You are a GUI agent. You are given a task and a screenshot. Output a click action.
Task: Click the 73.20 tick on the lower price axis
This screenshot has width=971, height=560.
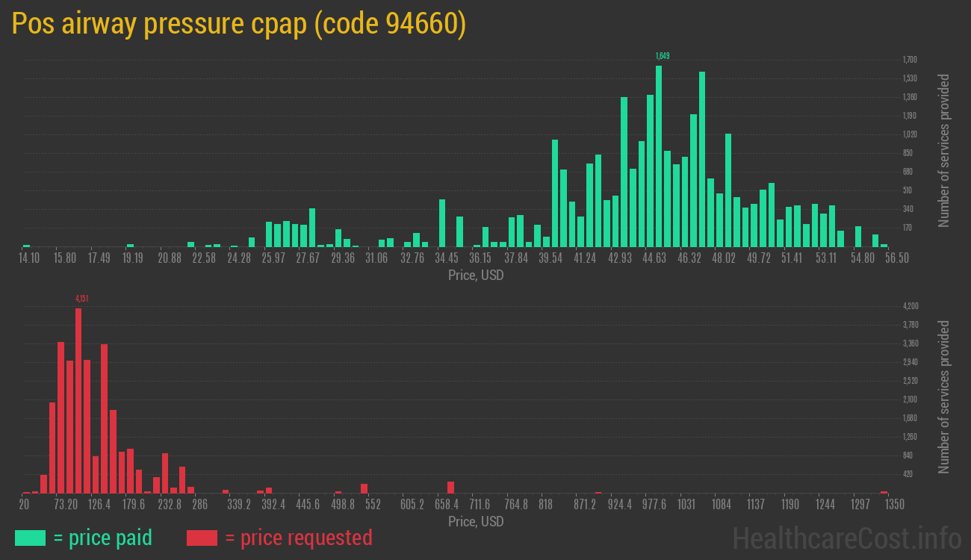pyautogui.click(x=66, y=505)
